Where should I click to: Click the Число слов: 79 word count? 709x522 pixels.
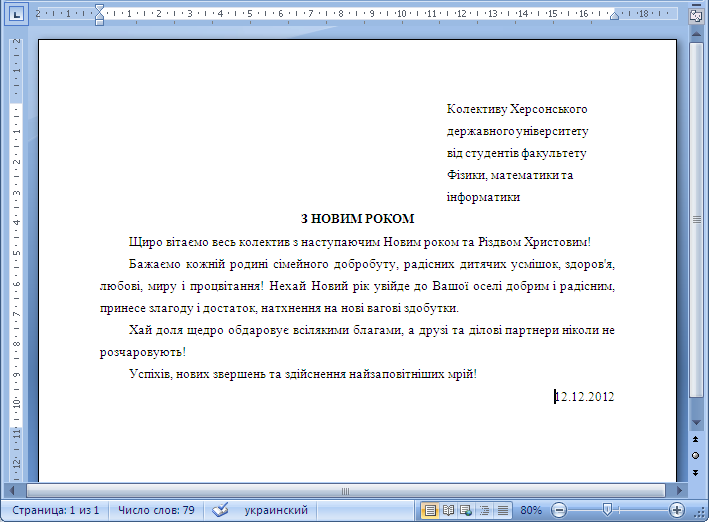tap(156, 510)
